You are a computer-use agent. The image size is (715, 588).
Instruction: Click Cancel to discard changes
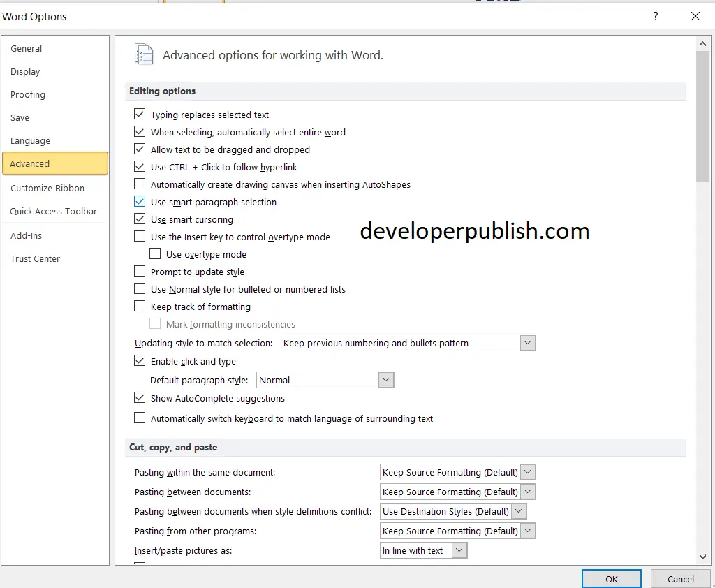coord(680,579)
